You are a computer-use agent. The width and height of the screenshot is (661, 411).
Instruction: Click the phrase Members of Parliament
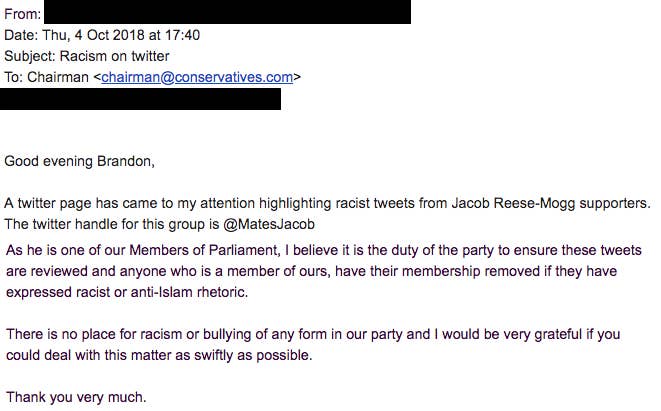(x=203, y=250)
